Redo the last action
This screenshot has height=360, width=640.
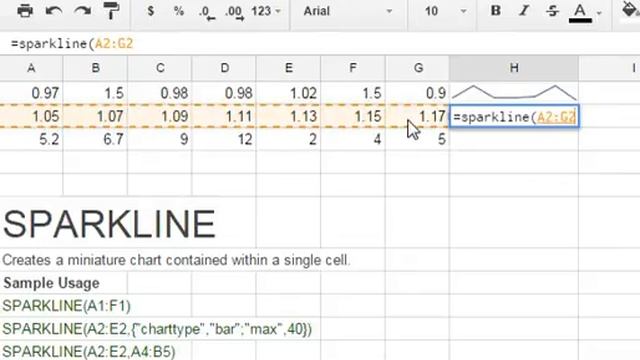point(82,11)
